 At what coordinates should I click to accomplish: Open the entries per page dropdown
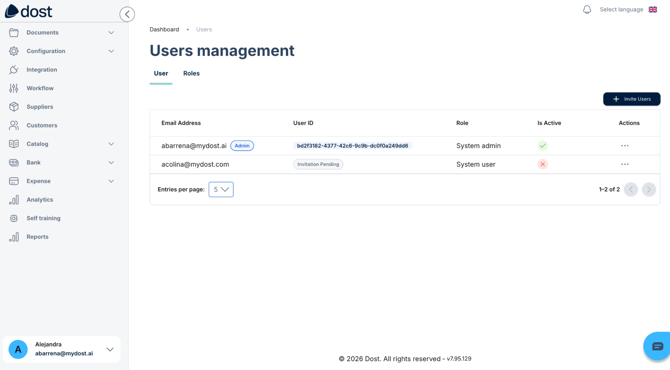(221, 189)
